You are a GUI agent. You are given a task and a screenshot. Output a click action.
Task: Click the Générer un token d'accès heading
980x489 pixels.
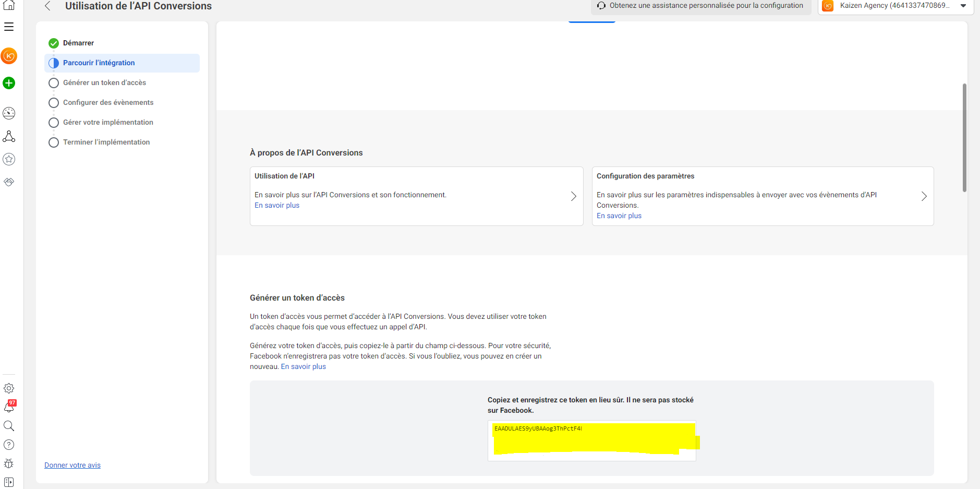(297, 297)
